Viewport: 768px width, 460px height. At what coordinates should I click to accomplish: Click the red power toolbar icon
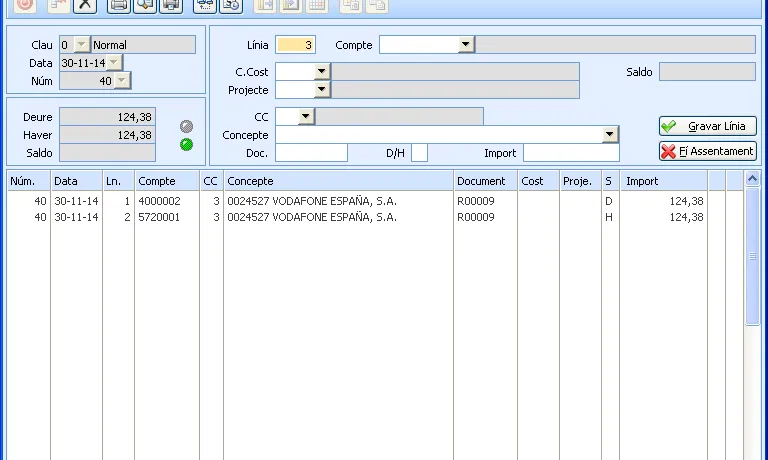(24, 5)
